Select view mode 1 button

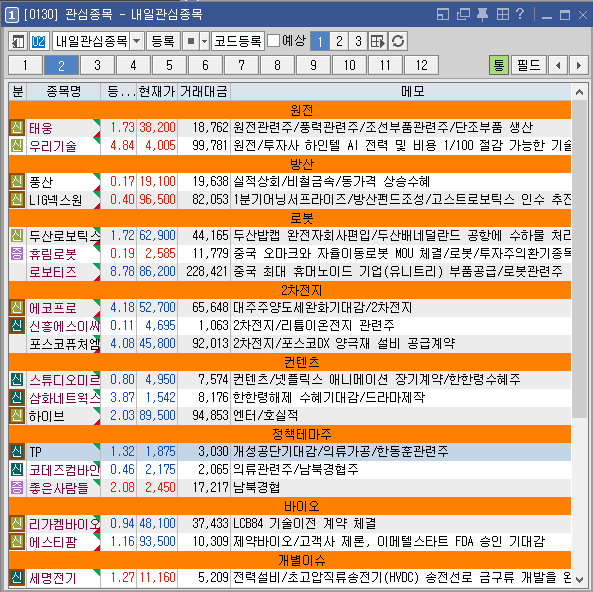point(320,41)
